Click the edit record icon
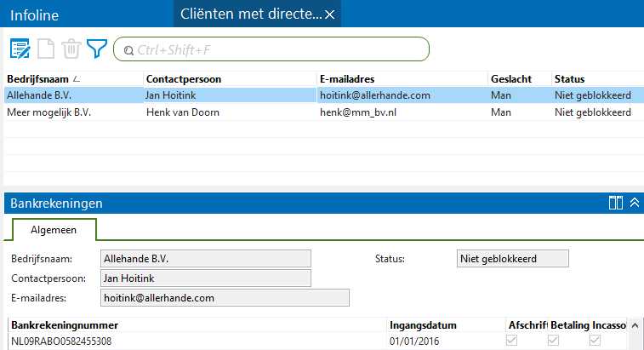The height and width of the screenshot is (350, 644). pyautogui.click(x=20, y=49)
